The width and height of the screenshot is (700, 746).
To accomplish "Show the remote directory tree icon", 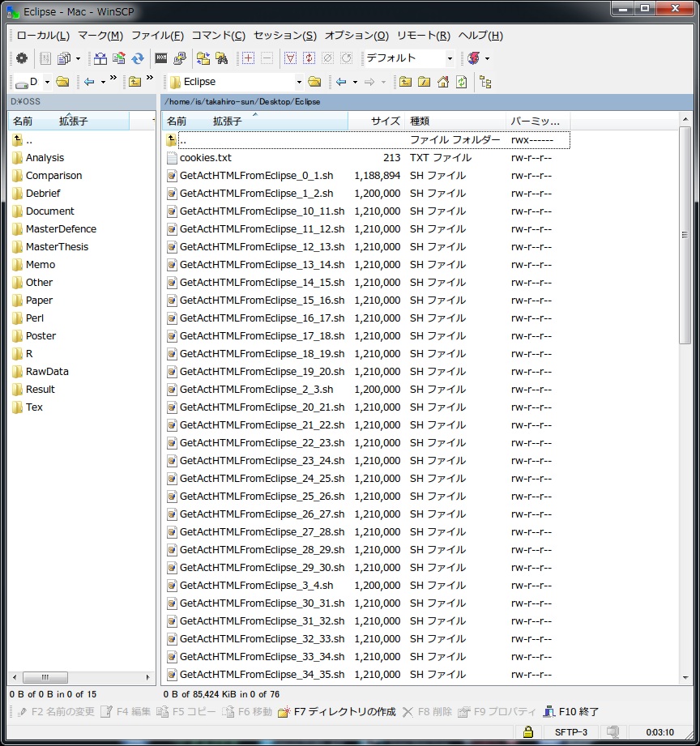I will (485, 83).
